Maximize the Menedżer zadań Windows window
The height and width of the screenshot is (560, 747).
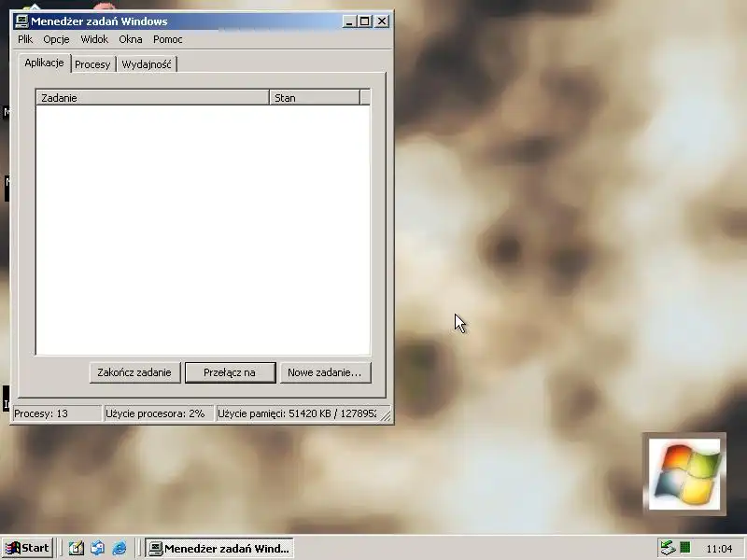coord(365,21)
